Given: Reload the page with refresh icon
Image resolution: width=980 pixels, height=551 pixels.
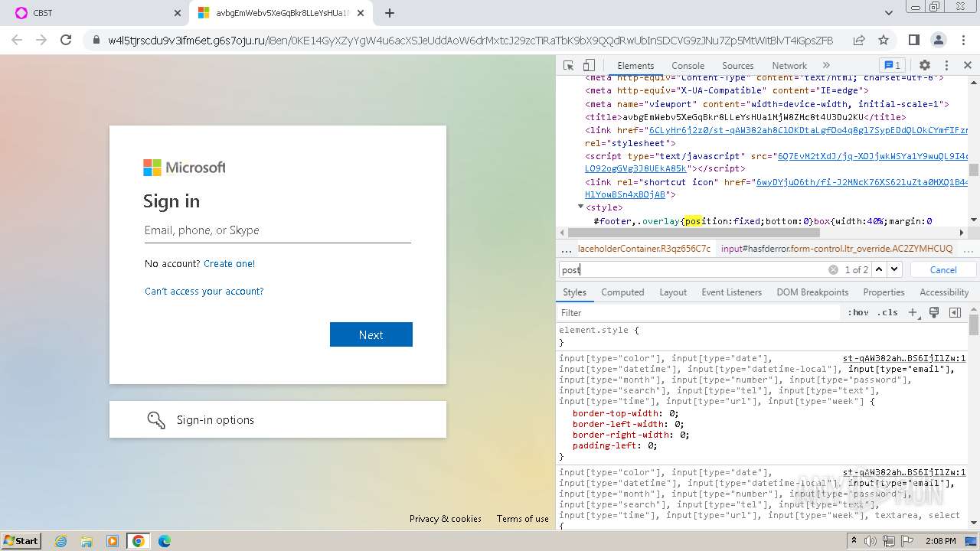Looking at the screenshot, I should (66, 40).
